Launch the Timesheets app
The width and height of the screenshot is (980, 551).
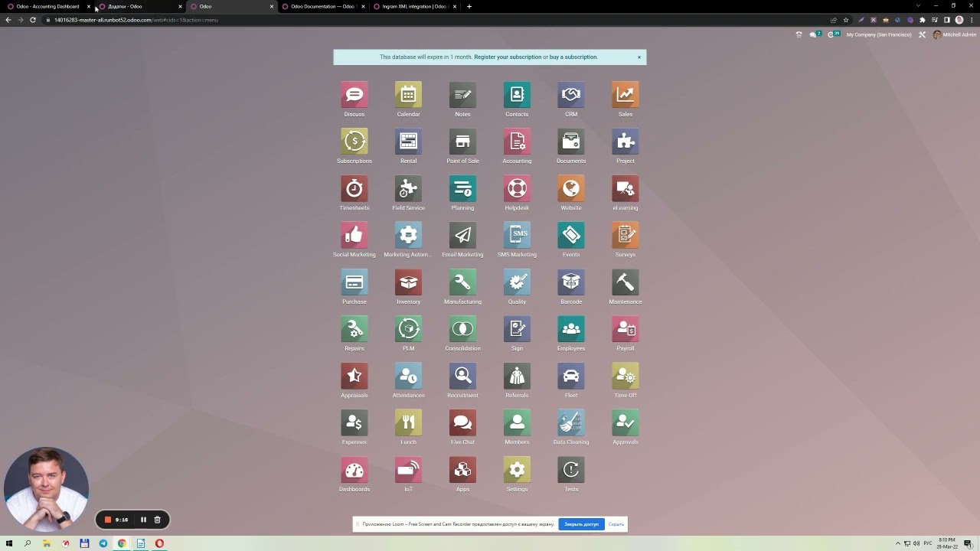354,188
